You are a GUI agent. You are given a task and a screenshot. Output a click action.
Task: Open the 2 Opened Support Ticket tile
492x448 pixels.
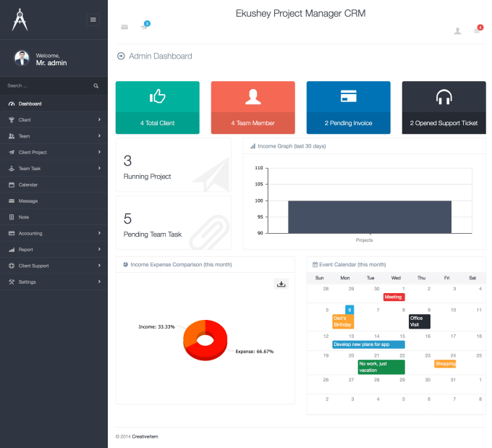tap(444, 108)
